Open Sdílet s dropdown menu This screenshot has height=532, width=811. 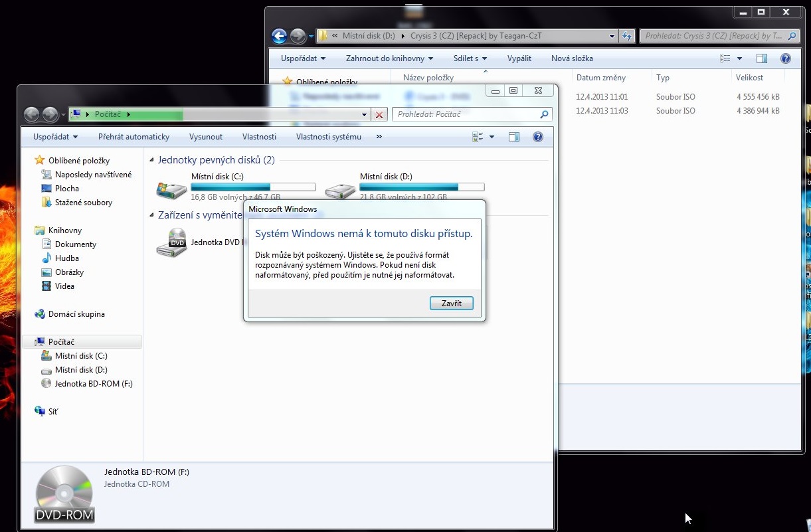coord(470,58)
